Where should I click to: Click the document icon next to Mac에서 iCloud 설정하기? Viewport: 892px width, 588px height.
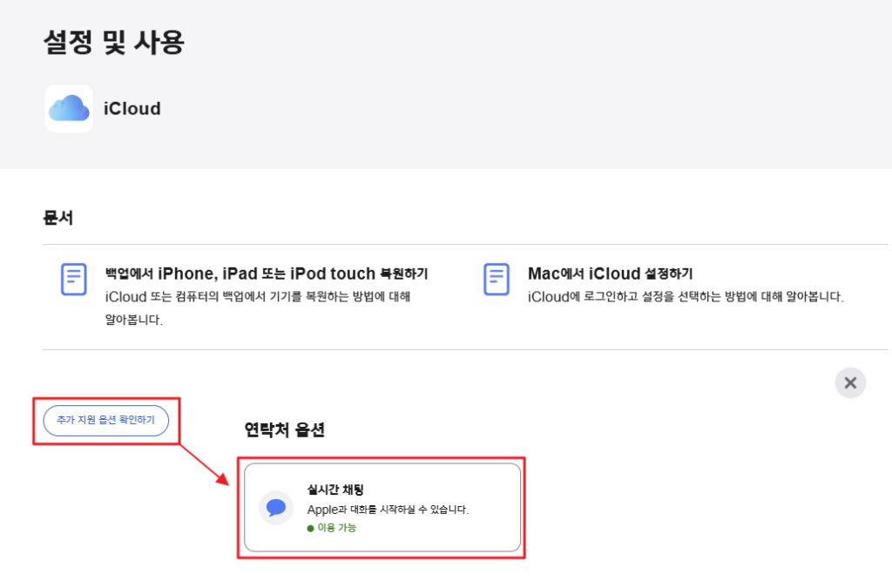496,279
